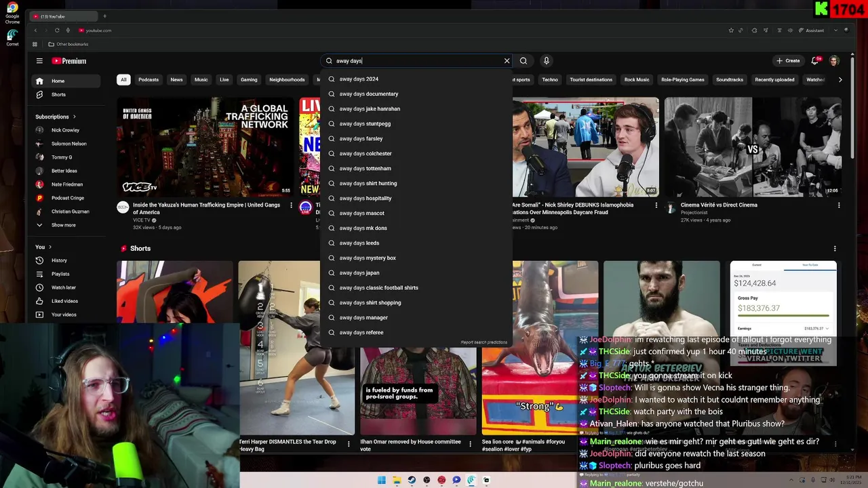Select the Recently uploaded chip
The width and height of the screenshot is (868, 488).
774,79
